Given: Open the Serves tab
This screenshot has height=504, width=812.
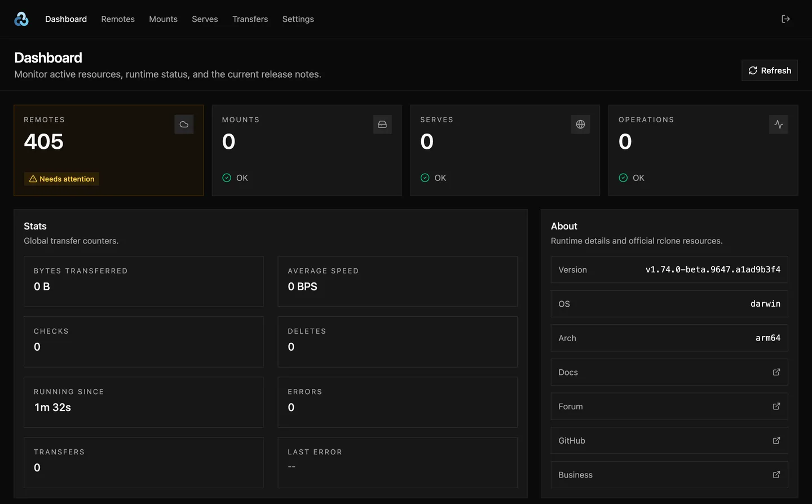Looking at the screenshot, I should click(x=205, y=19).
